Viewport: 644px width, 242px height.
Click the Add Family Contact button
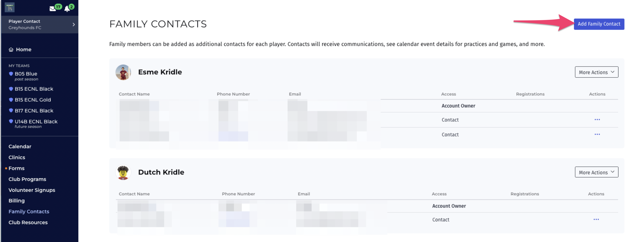pyautogui.click(x=599, y=24)
